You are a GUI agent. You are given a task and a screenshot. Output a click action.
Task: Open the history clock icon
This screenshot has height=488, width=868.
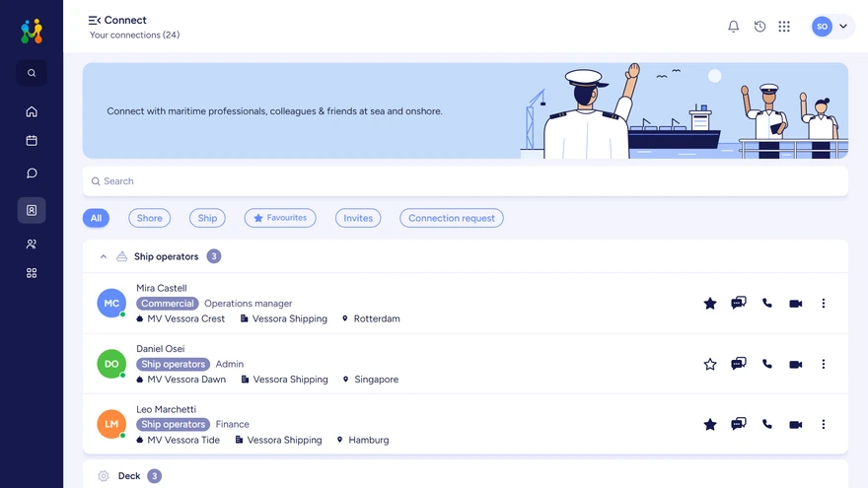(x=760, y=26)
